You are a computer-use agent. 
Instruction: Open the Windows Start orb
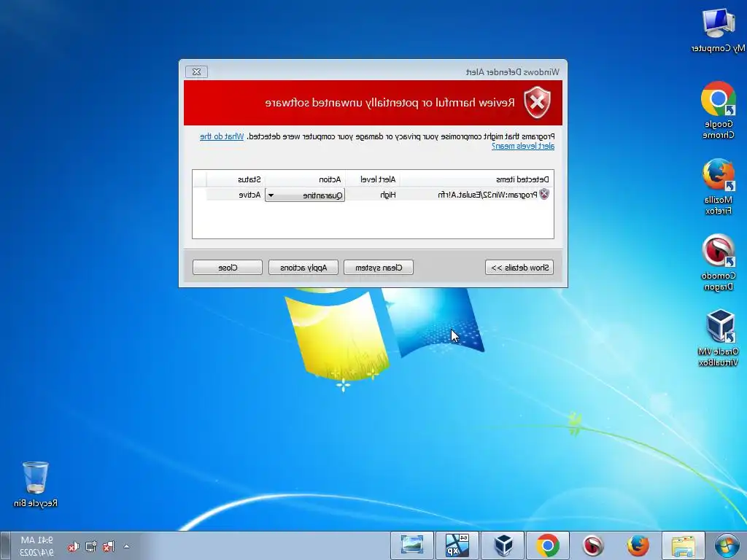point(727,545)
